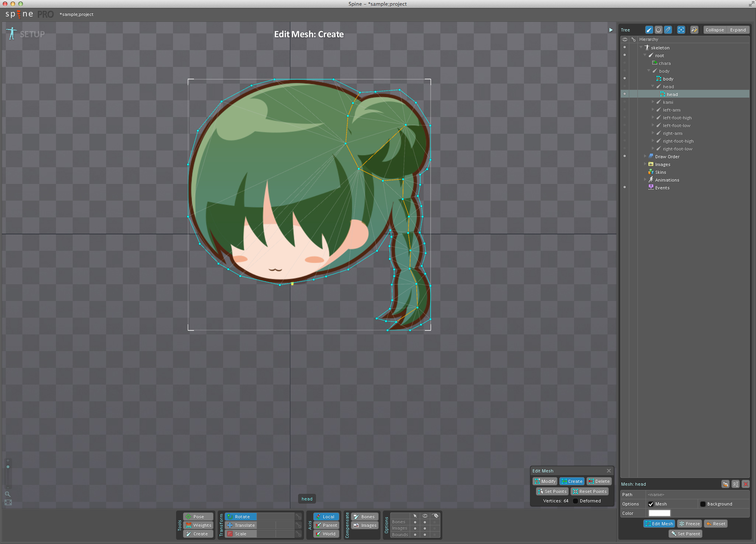This screenshot has height=544, width=756.
Task: Collapse the skeleton node
Action: (x=641, y=47)
